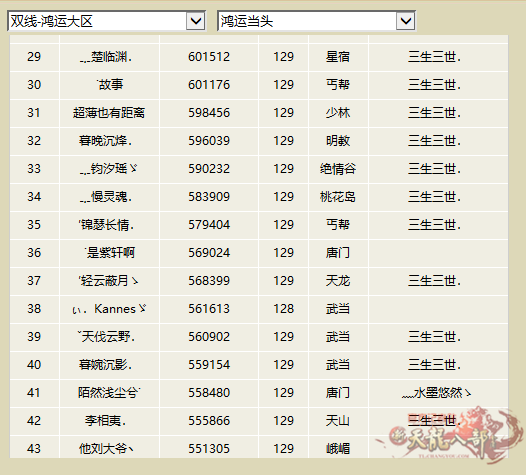Select player name 他刘大爷

(106, 449)
